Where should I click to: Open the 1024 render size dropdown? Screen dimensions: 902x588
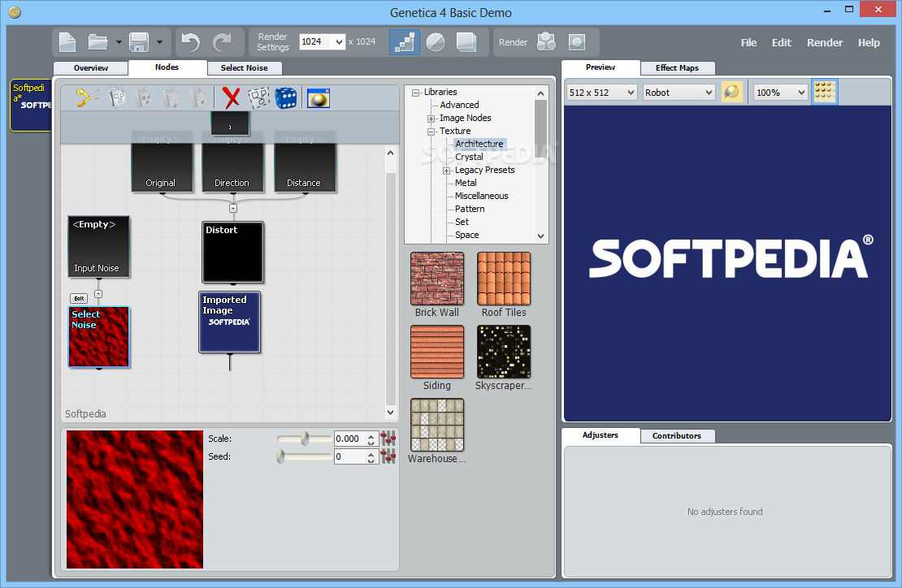(x=339, y=42)
